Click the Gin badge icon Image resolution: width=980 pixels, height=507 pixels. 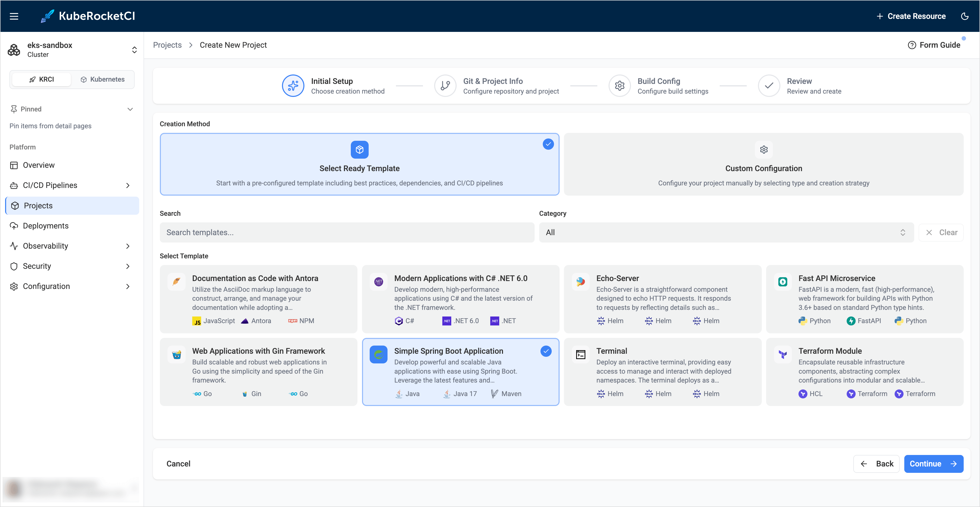[x=245, y=394]
